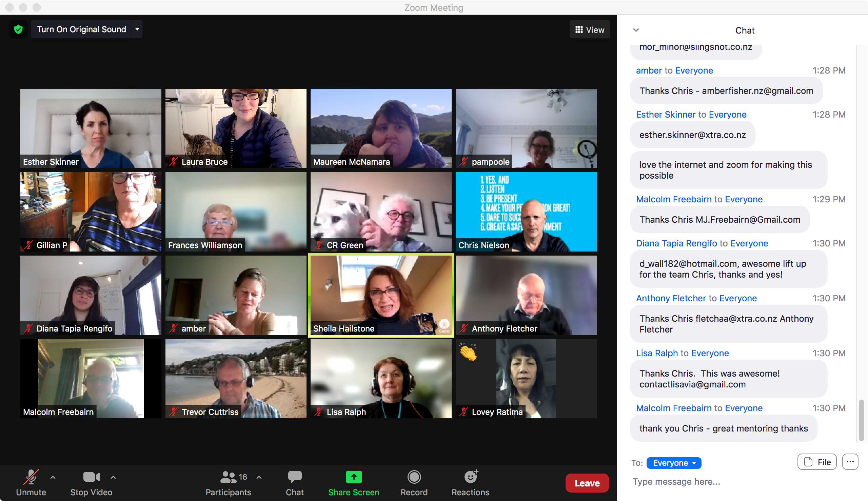868x501 pixels.
Task: Collapse chat panel with chevron
Action: tap(636, 30)
